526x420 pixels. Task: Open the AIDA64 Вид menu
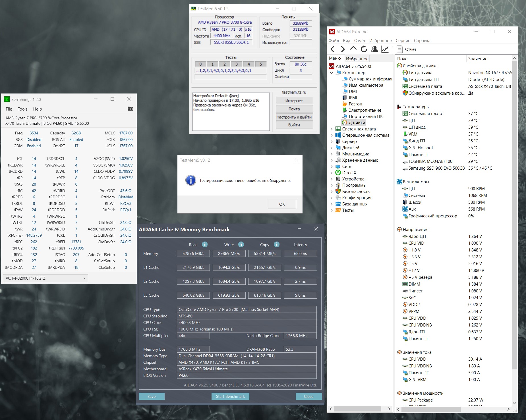(x=347, y=40)
